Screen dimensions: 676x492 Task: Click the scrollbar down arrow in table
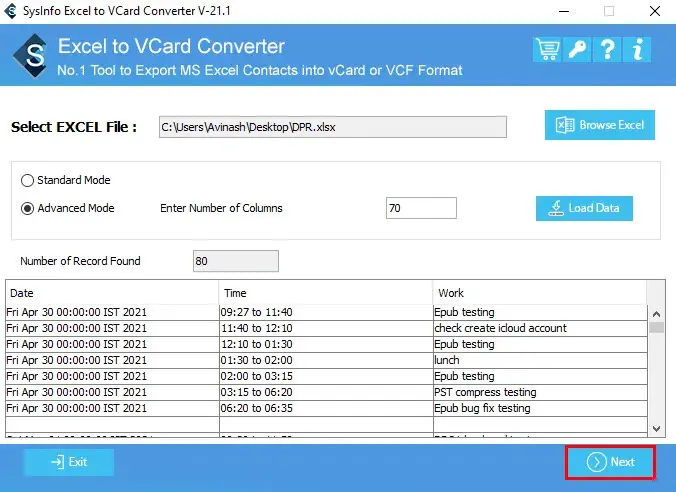[x=656, y=429]
